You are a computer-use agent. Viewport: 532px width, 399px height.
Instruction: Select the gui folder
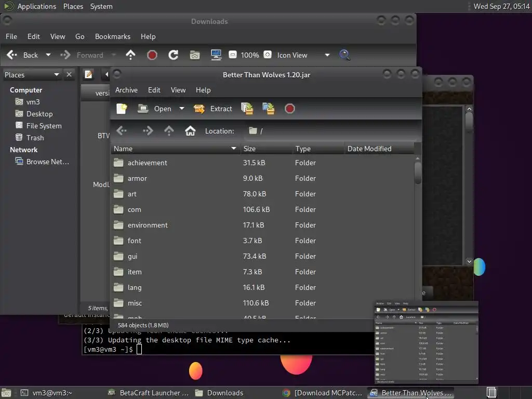tap(262, 257)
